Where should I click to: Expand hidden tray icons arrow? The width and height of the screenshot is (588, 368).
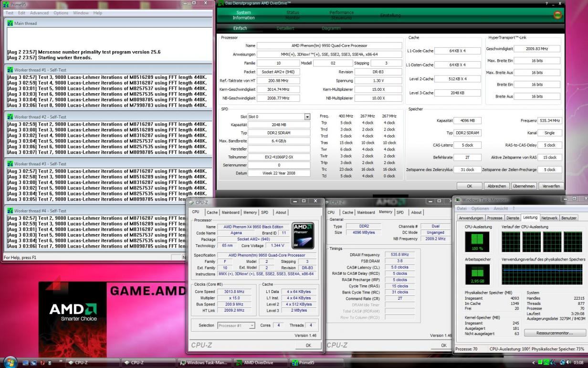pyautogui.click(x=534, y=362)
